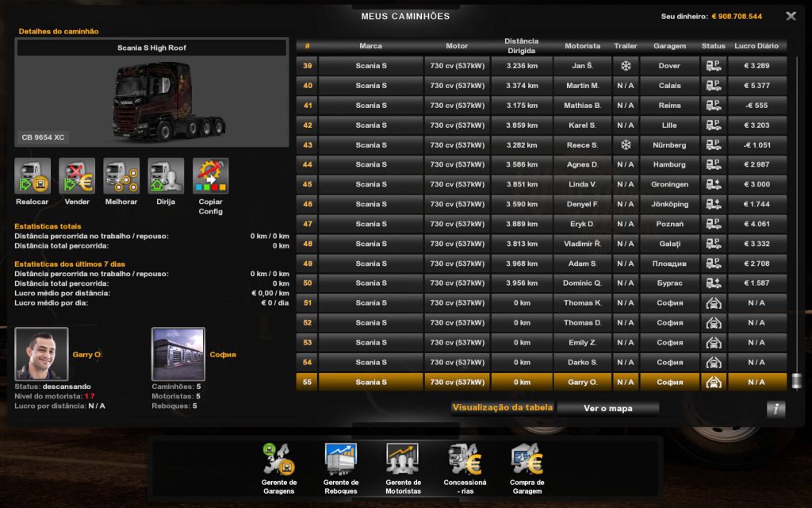Switch to Ver o mapa view

(607, 408)
